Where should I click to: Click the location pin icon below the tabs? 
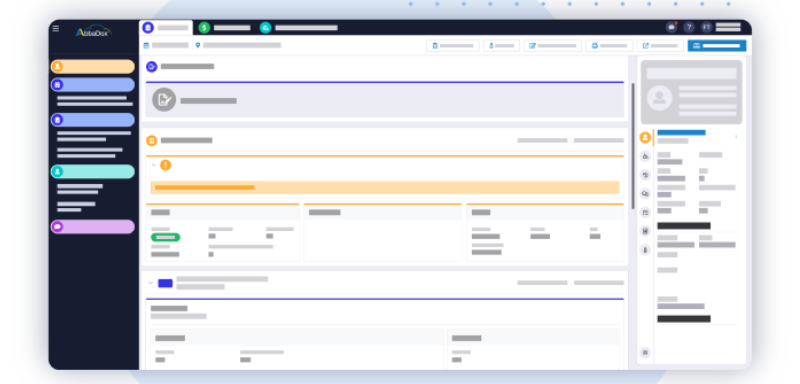(198, 45)
